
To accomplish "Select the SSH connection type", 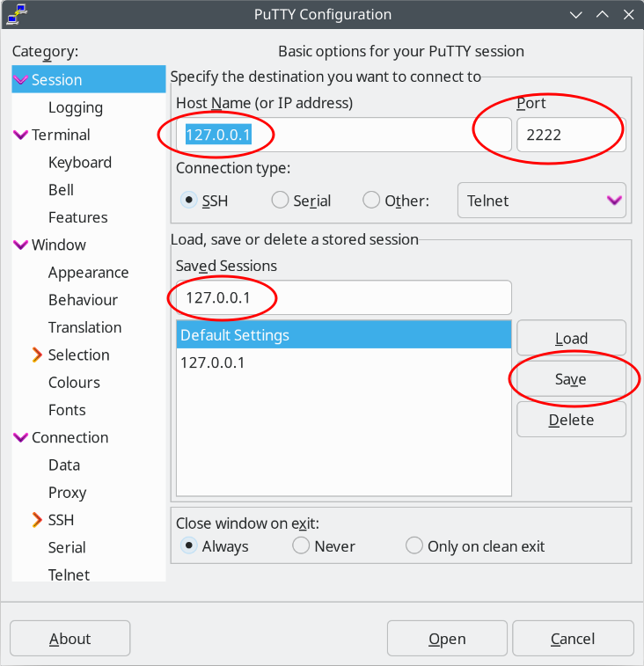I will point(188,200).
